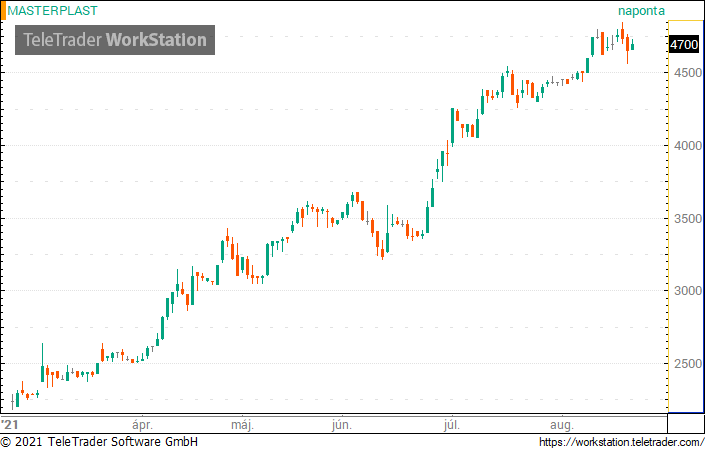The image size is (705, 451).
Task: Click the júl. month label
Action: [x=451, y=425]
